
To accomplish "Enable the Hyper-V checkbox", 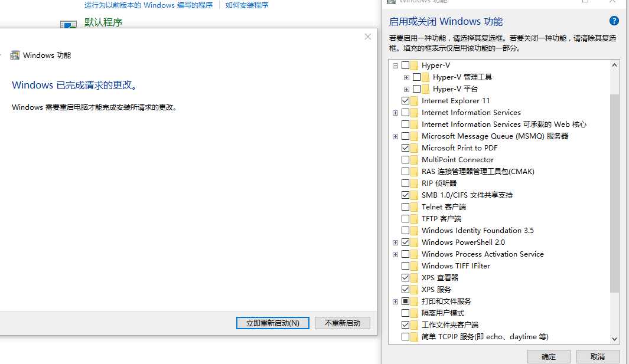I will click(x=406, y=65).
